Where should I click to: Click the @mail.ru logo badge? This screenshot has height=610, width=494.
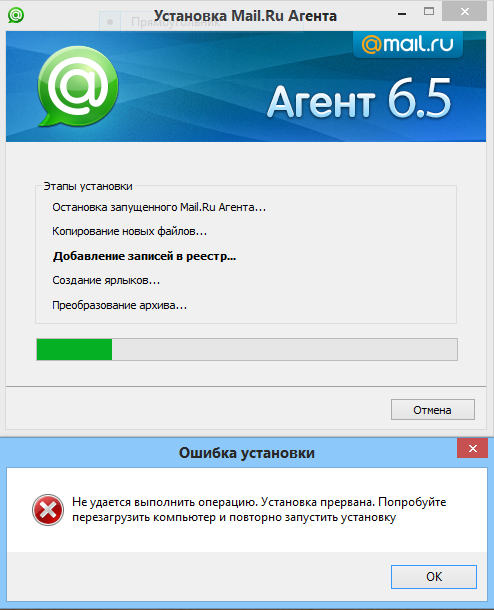[408, 44]
